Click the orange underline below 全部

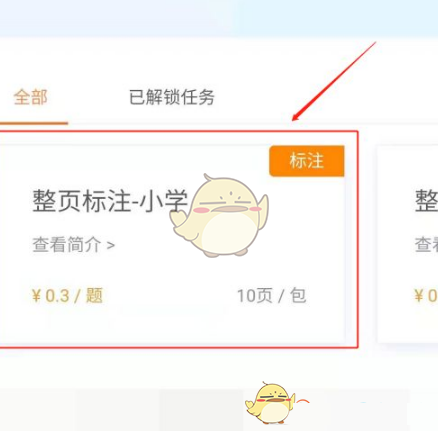(x=34, y=123)
